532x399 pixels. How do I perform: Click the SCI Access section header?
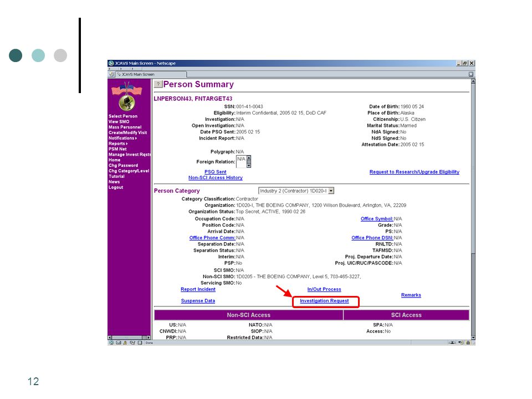point(406,315)
